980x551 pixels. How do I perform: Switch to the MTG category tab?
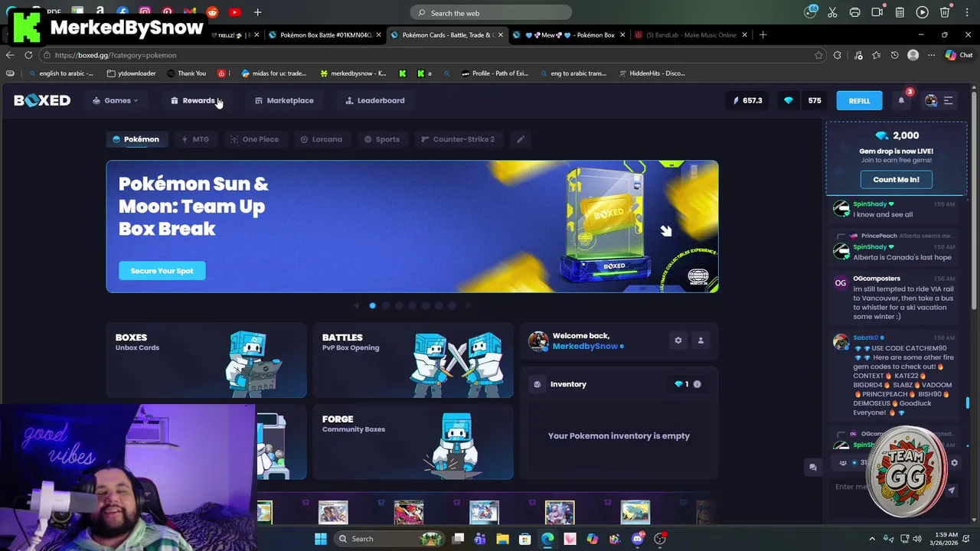tap(195, 139)
